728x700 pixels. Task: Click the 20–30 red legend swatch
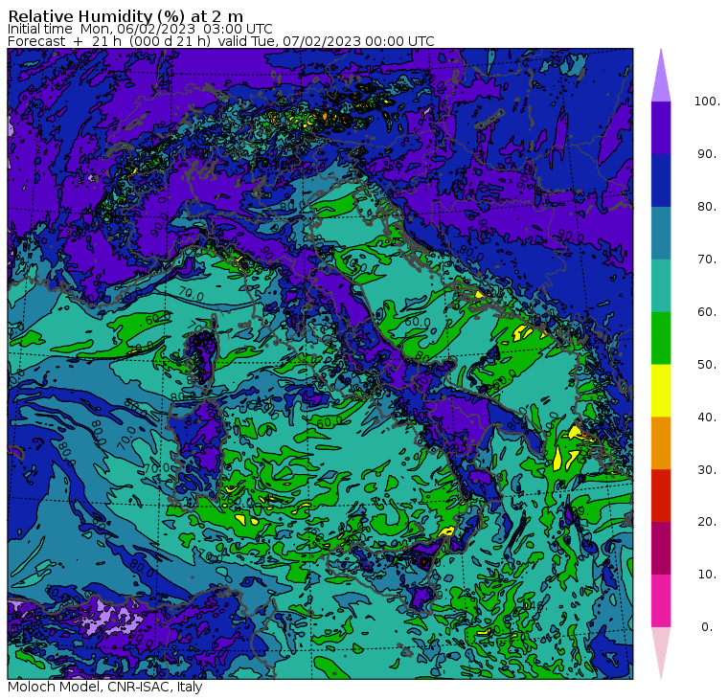click(661, 496)
